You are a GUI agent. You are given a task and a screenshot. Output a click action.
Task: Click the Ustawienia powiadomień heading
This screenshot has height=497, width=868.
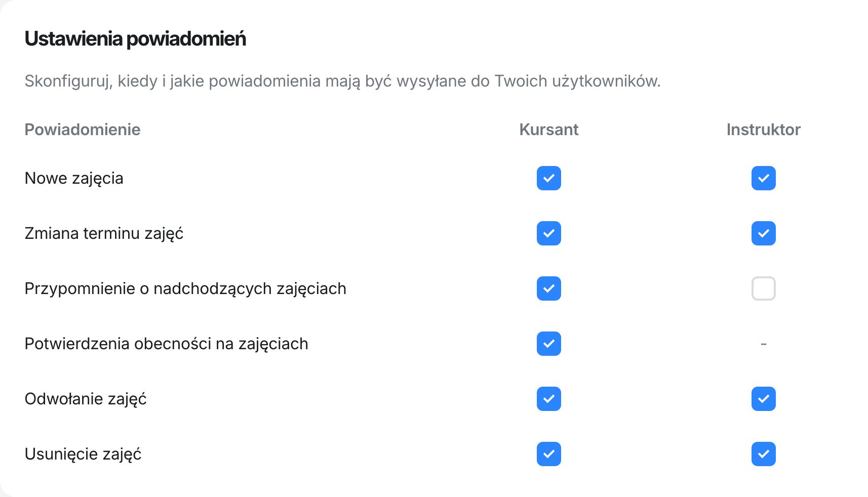click(135, 39)
